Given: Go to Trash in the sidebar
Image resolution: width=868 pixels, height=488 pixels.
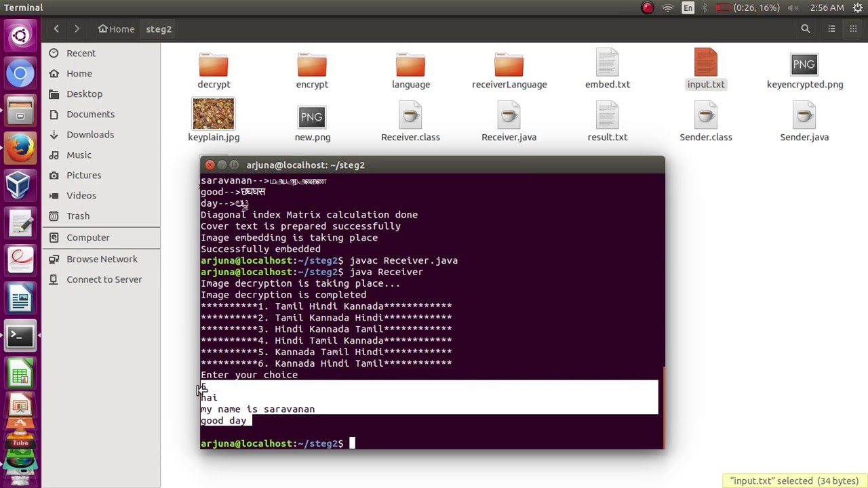Looking at the screenshot, I should click(x=78, y=216).
